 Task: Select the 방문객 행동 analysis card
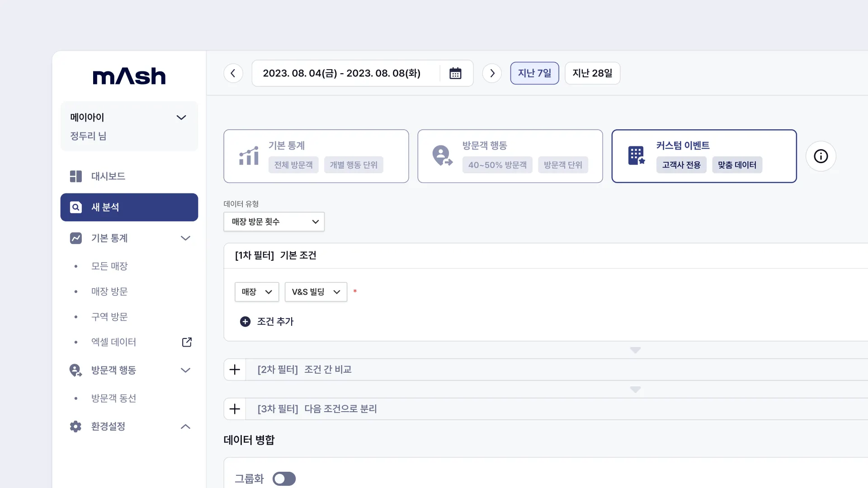[x=510, y=156]
